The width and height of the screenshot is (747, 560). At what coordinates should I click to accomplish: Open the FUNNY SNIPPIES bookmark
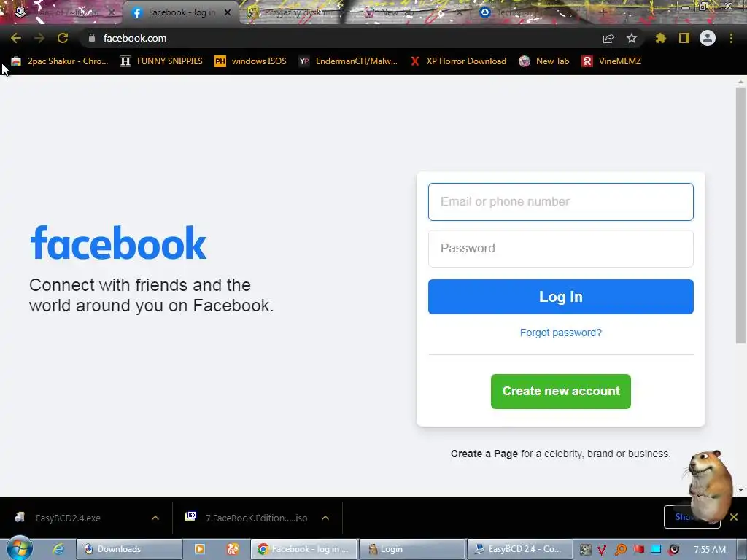[161, 61]
